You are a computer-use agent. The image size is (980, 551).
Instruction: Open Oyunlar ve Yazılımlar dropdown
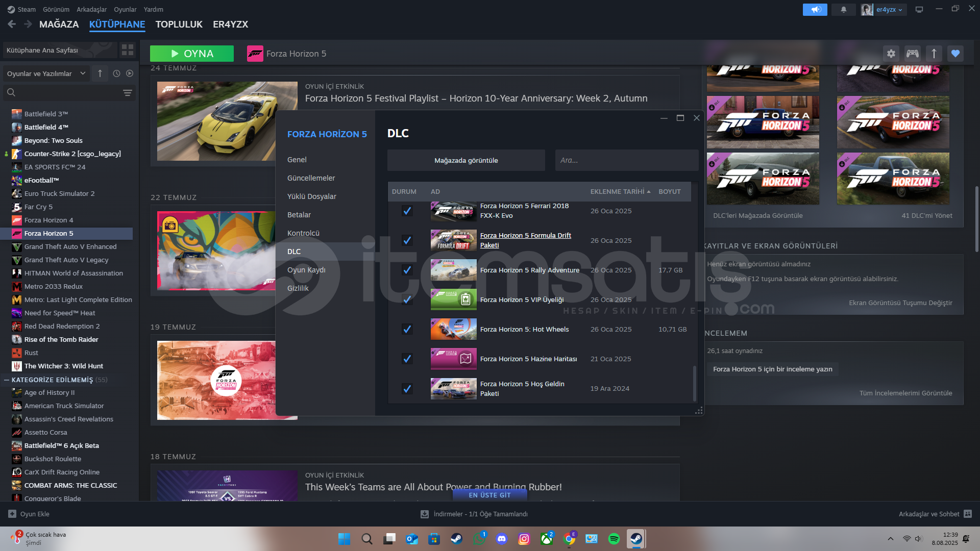pyautogui.click(x=46, y=73)
